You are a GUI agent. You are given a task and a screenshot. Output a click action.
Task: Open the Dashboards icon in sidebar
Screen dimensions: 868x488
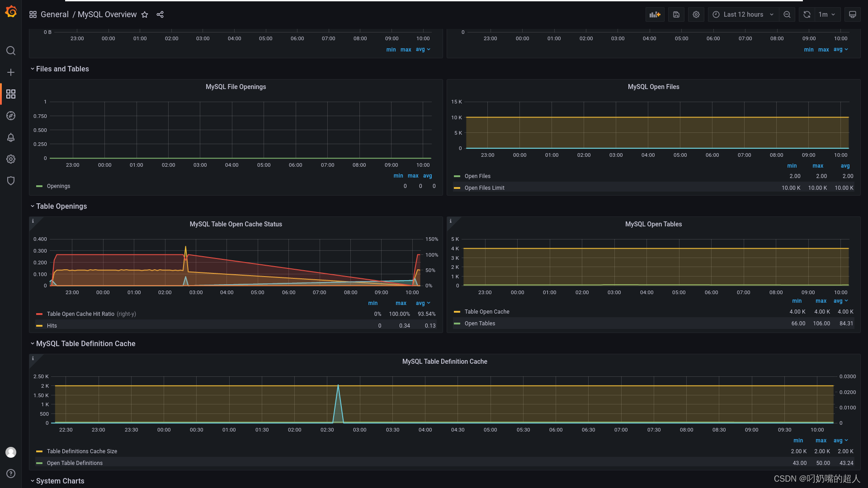click(11, 94)
